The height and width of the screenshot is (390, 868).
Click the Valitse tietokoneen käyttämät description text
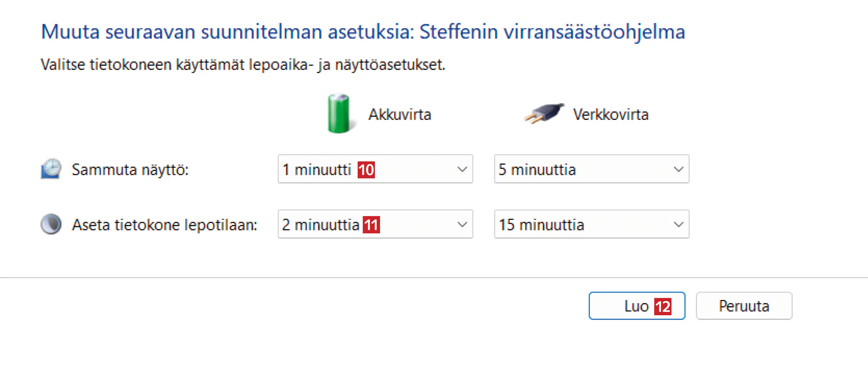click(243, 65)
